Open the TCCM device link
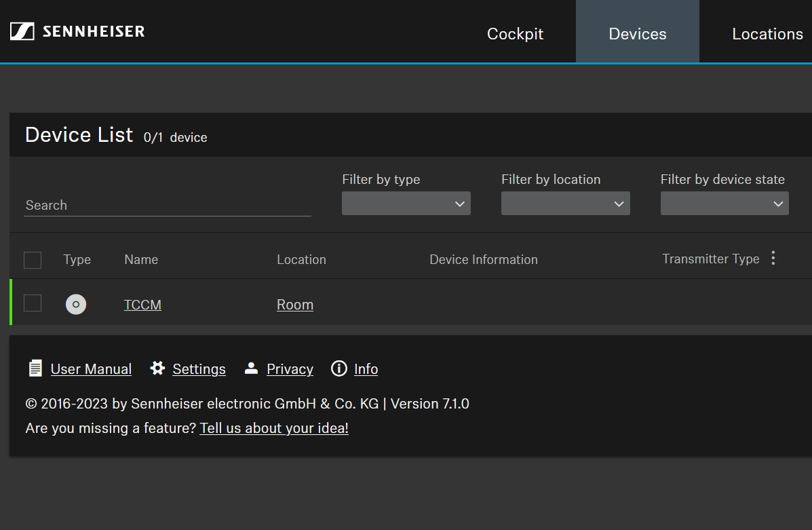The image size is (812, 530). click(142, 305)
